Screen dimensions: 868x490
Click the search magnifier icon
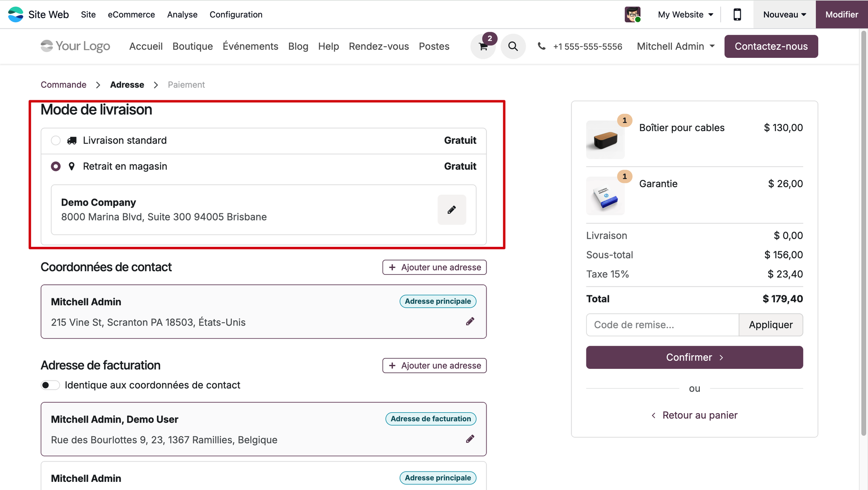[x=513, y=47]
